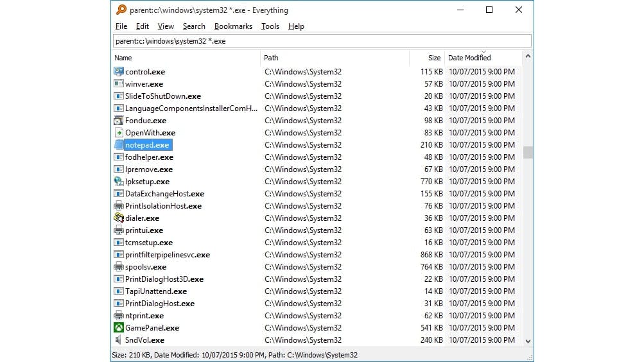Viewport: 644px width, 362px height.
Task: Click the 770 KB size cell
Action: tap(431, 182)
